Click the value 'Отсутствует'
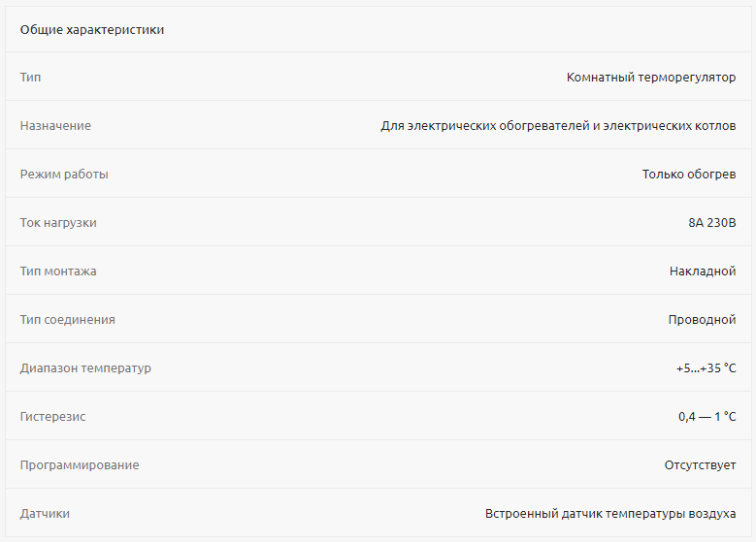Image resolution: width=756 pixels, height=542 pixels. coord(700,465)
